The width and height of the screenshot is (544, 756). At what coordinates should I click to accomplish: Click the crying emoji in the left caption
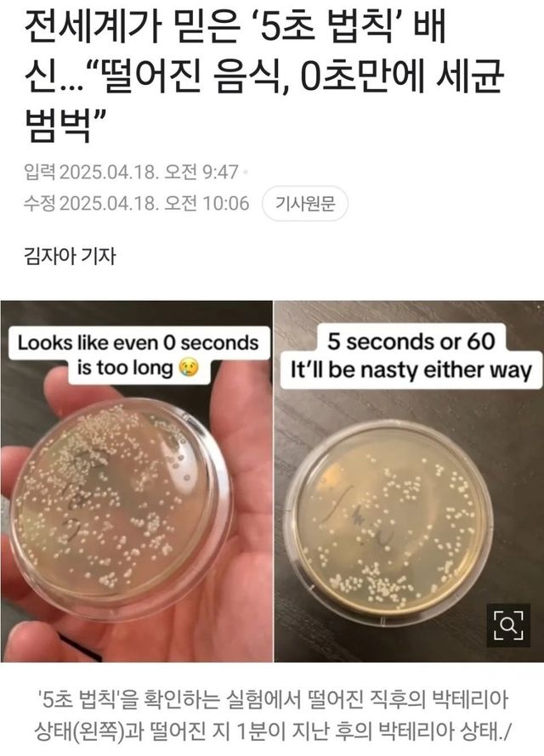189,369
